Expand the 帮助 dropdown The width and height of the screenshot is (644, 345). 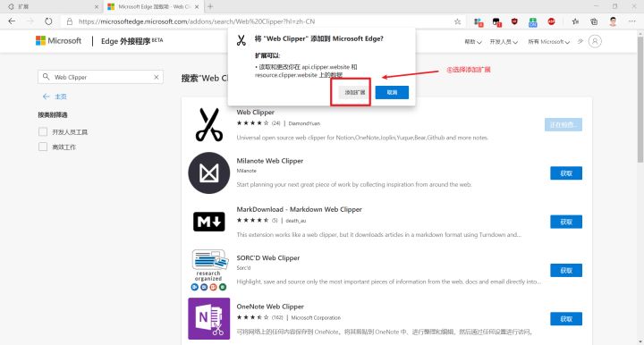(473, 41)
